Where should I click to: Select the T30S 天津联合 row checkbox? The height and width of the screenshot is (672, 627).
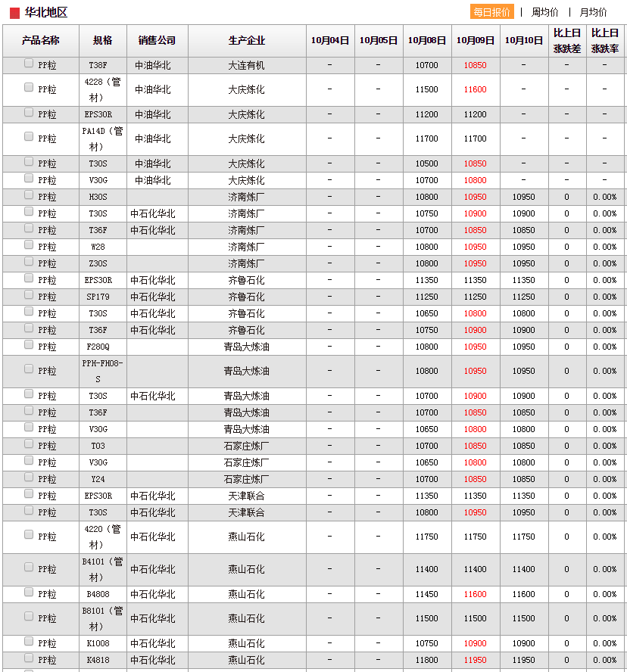coord(29,510)
